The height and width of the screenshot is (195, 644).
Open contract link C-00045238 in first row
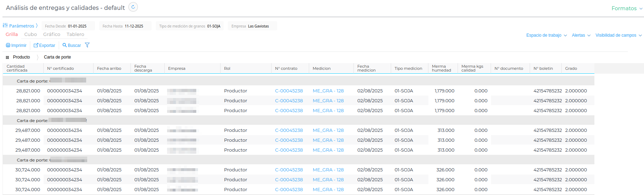coord(289,91)
